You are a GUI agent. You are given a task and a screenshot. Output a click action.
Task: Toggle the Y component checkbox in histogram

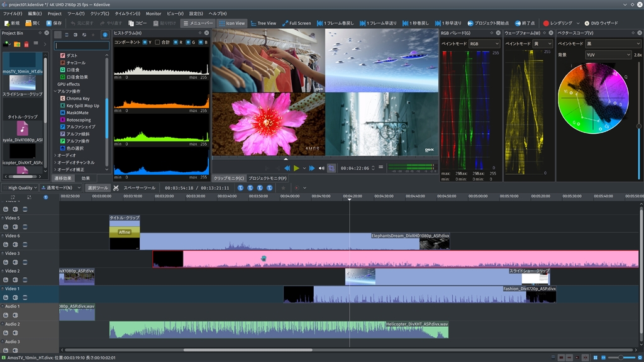(145, 42)
